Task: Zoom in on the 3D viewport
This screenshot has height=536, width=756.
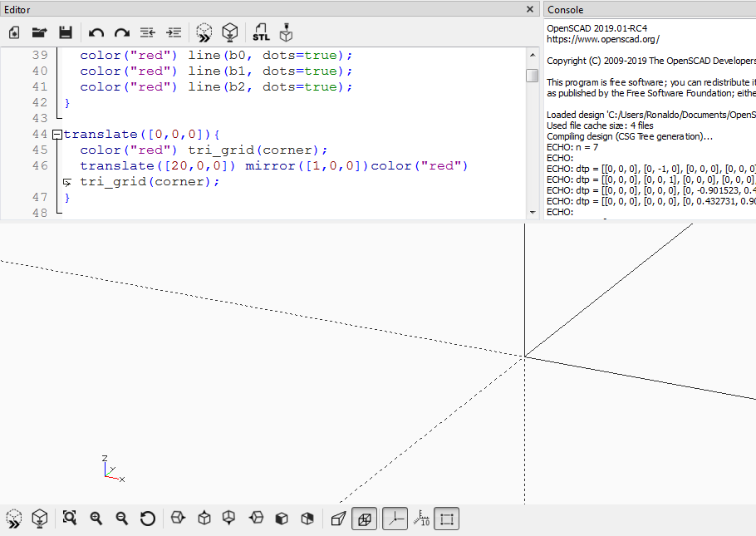Action: click(x=96, y=519)
